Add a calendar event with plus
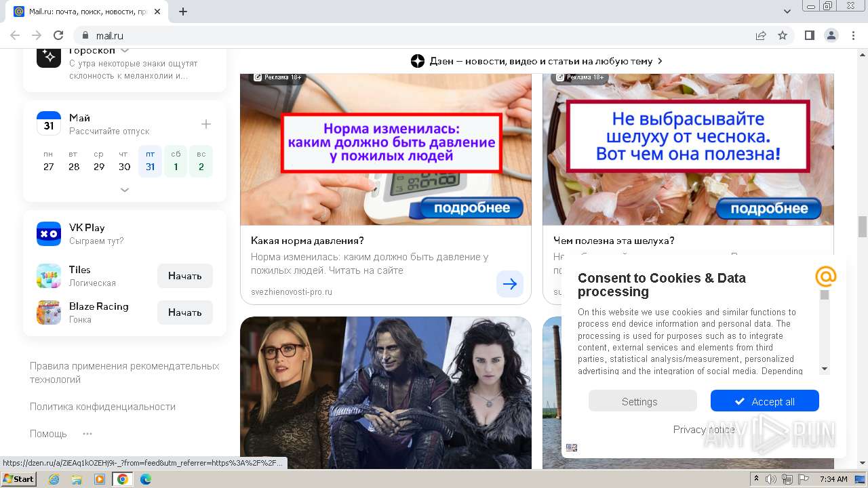Screen dimensions: 868x488 pos(206,124)
